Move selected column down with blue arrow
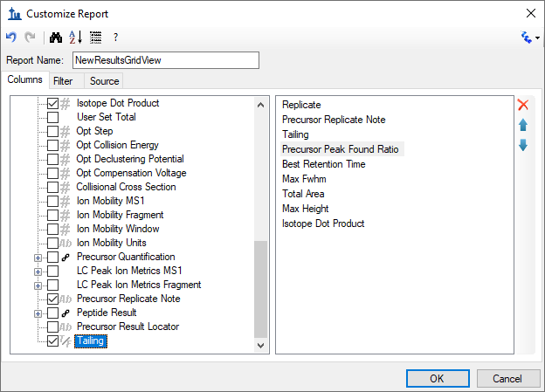Viewport: 545px width, 392px height. 523,145
